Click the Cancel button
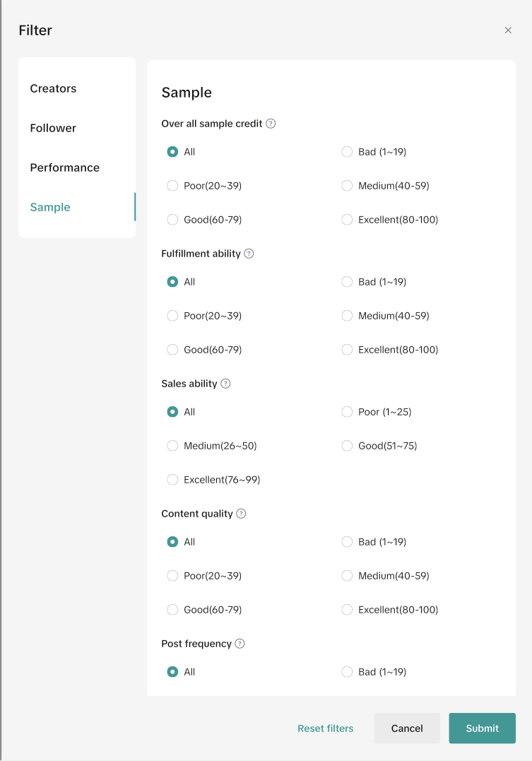 click(x=407, y=728)
